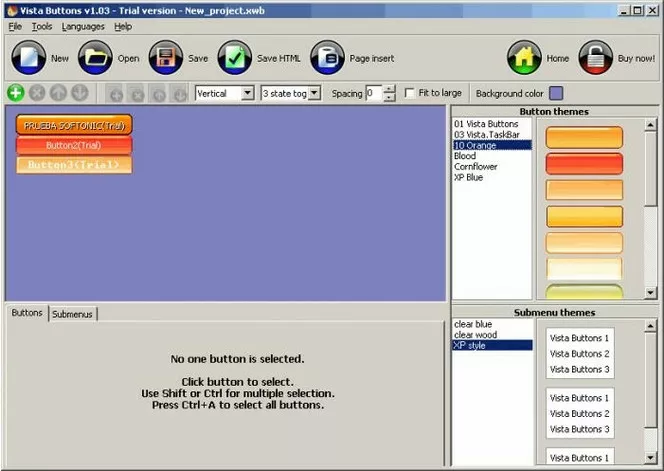Open the Languages menu
The width and height of the screenshot is (664, 471).
coord(83,26)
